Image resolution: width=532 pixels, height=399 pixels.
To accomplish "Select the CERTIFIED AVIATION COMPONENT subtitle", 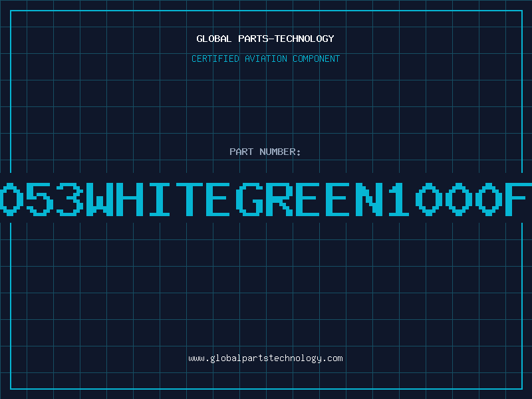I will click(265, 59).
